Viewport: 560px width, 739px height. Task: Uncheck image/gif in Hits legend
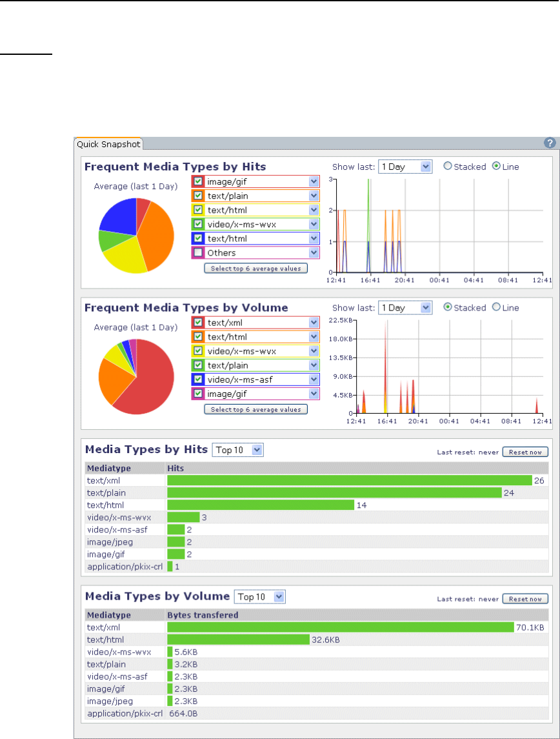198,181
